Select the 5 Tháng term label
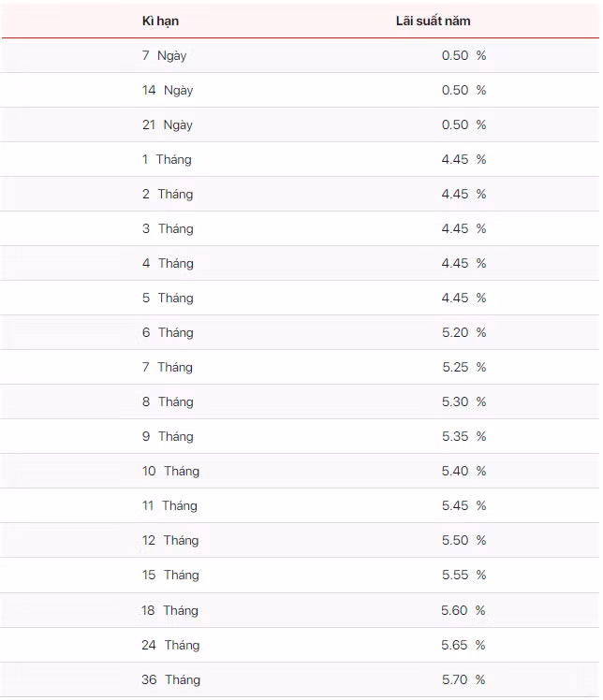603x700 pixels. coord(168,298)
